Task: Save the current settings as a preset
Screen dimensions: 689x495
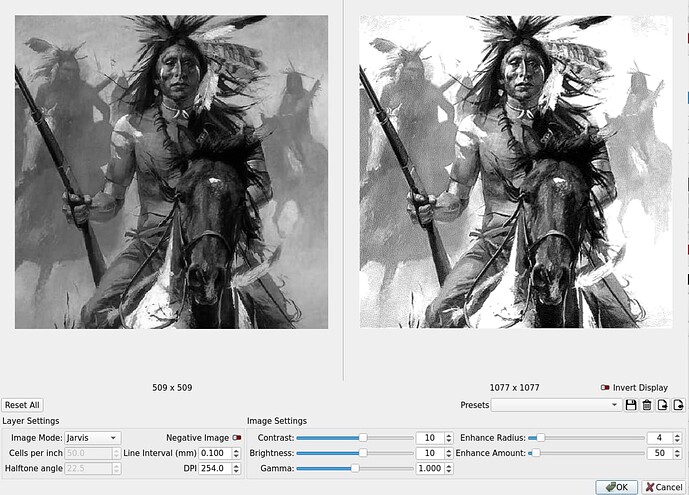Action: click(631, 405)
